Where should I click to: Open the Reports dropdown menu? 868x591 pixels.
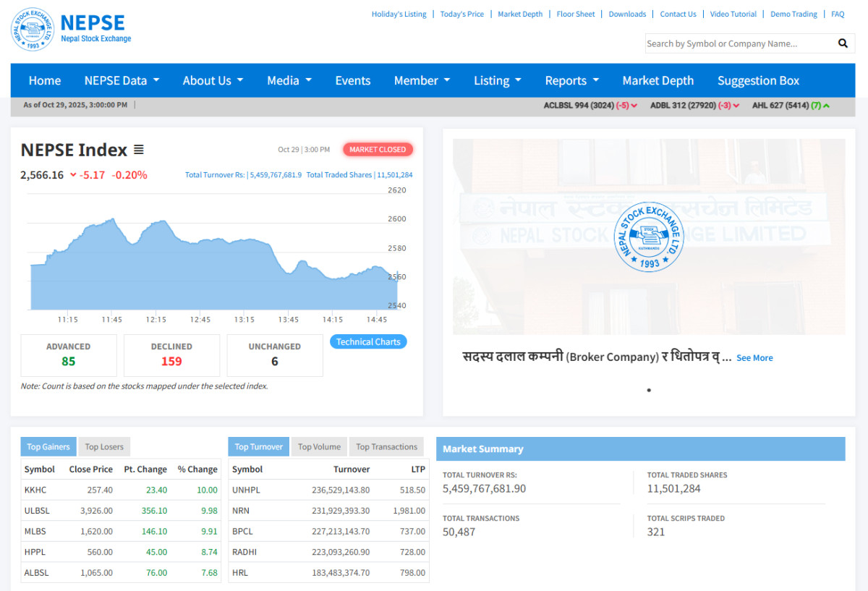pyautogui.click(x=571, y=80)
